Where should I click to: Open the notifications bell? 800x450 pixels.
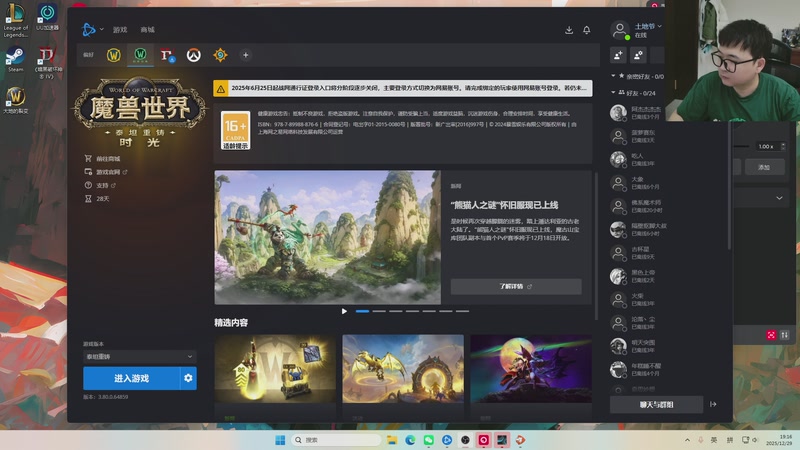point(587,30)
